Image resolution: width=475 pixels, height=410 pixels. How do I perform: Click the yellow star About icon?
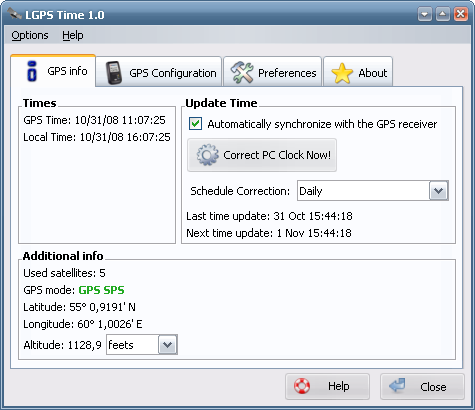[342, 73]
